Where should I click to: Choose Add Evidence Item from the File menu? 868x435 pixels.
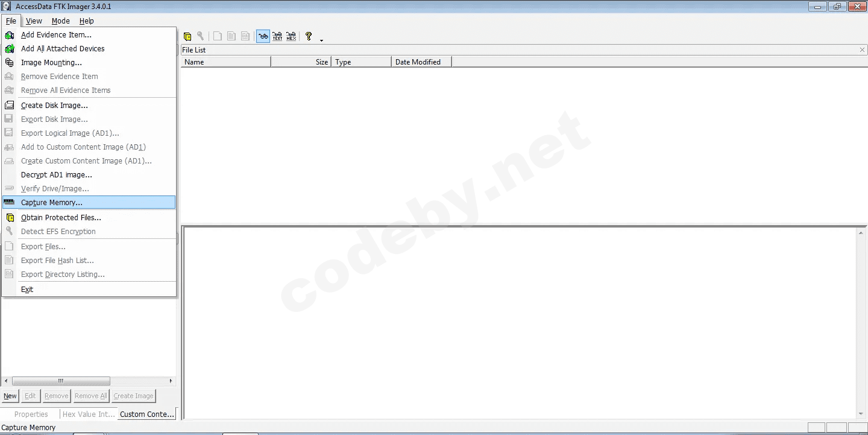[89, 35]
